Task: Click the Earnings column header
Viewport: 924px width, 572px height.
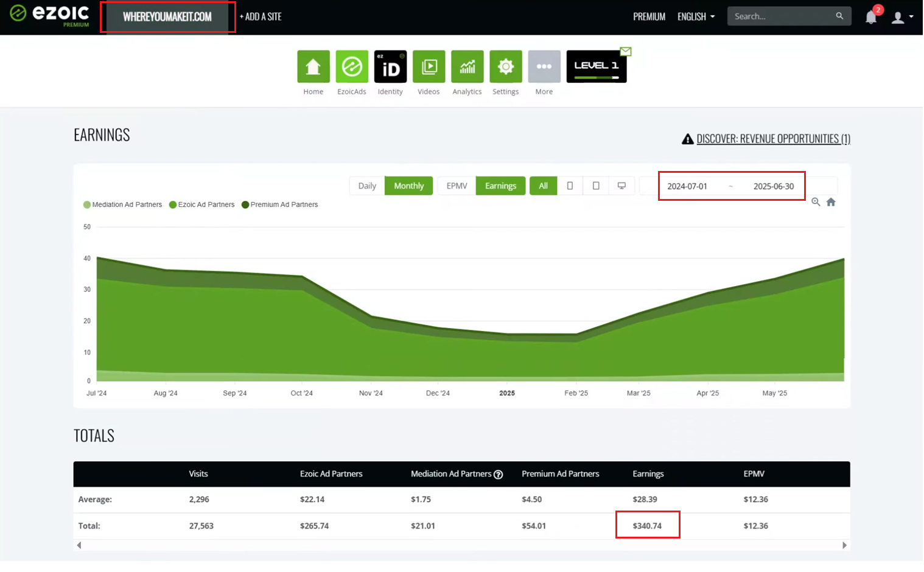Action: [x=648, y=474]
